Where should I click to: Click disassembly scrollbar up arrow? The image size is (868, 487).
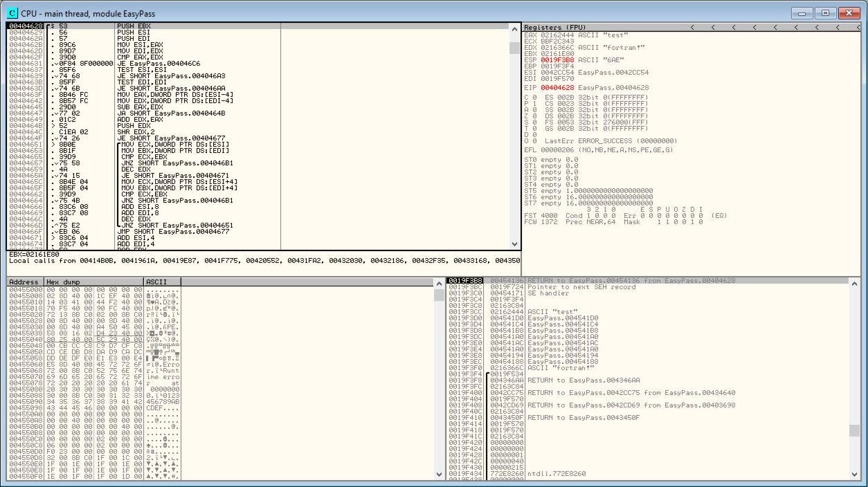pyautogui.click(x=514, y=29)
